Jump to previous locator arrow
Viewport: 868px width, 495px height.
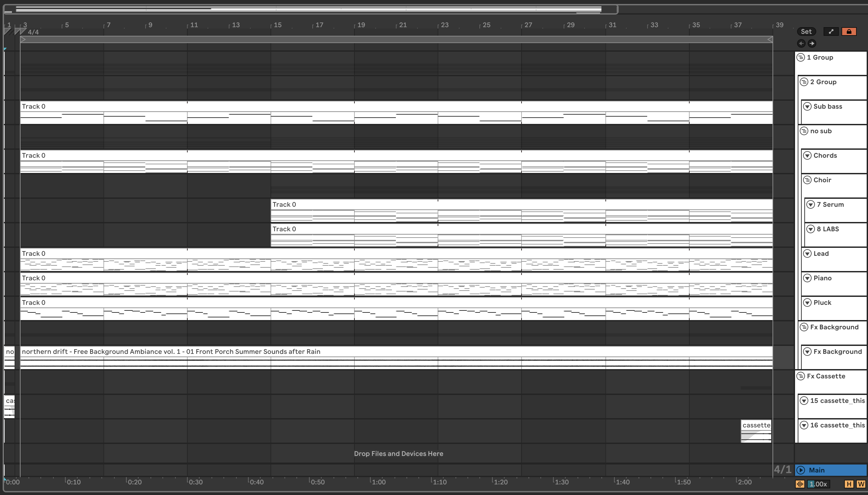[801, 43]
